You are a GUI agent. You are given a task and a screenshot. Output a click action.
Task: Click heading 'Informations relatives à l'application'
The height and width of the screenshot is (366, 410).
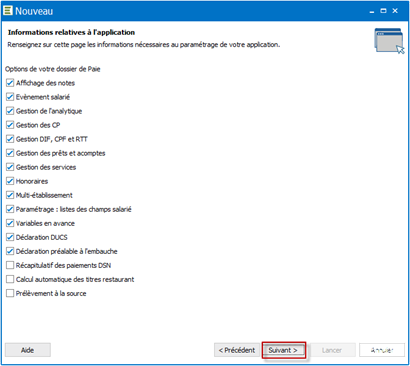(x=71, y=32)
